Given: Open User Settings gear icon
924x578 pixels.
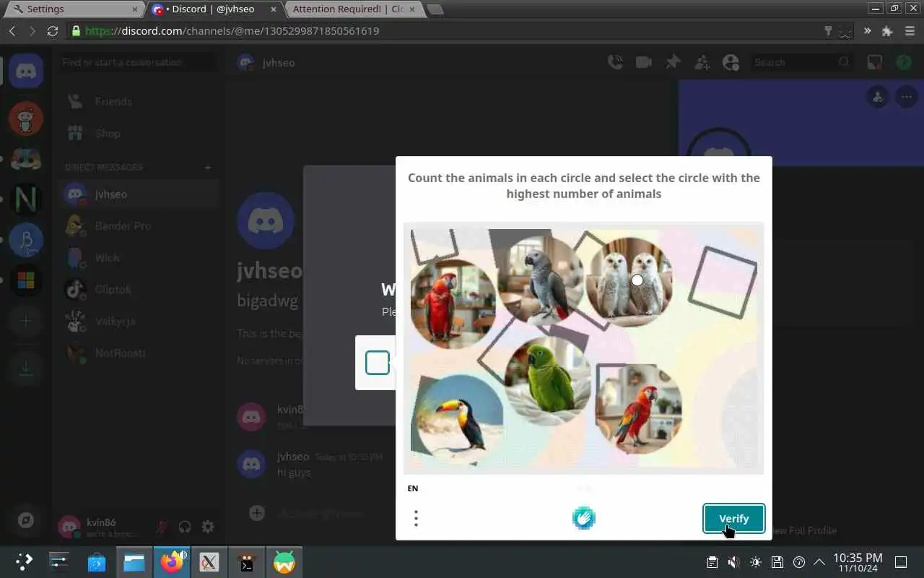Looking at the screenshot, I should pos(208,527).
